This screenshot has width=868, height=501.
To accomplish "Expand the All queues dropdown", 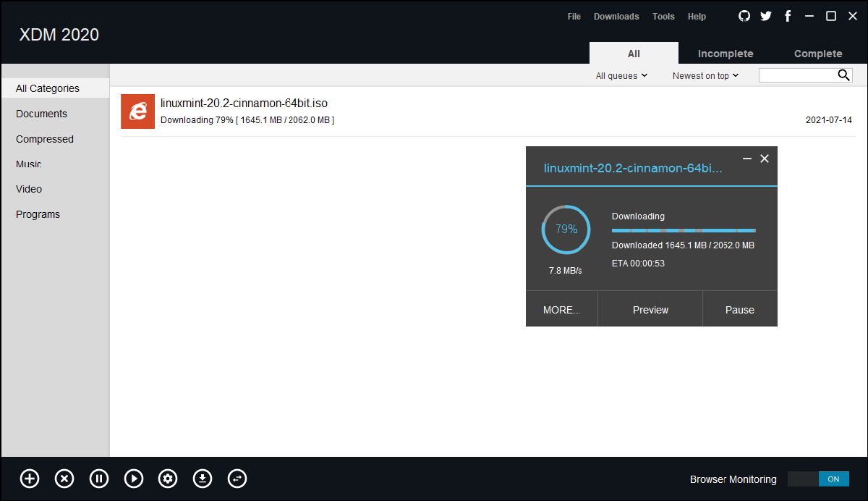I will pyautogui.click(x=621, y=76).
